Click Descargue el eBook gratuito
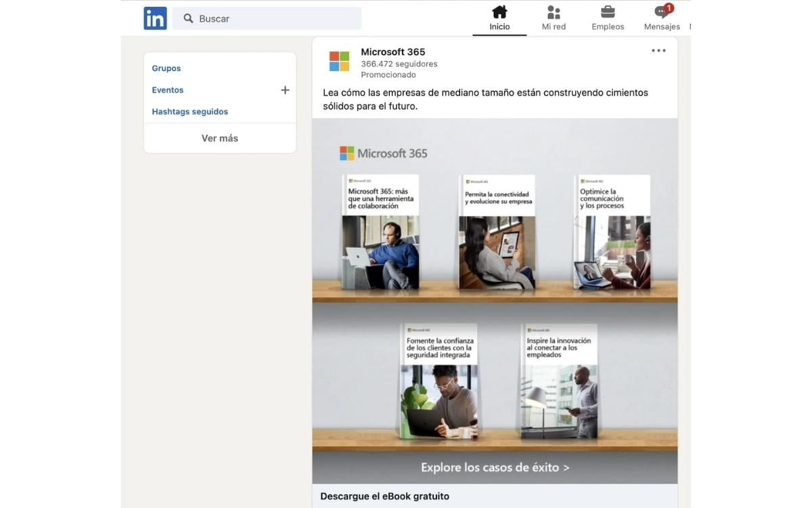The image size is (812, 508). pyautogui.click(x=384, y=496)
